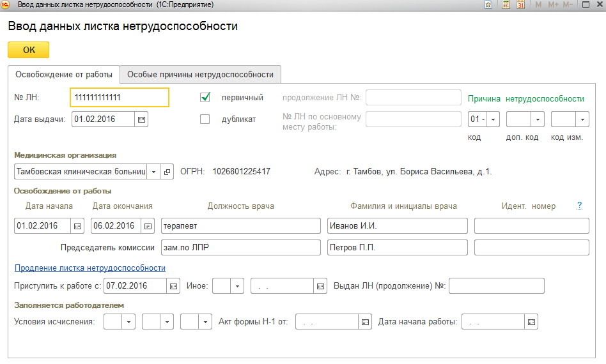Click address text г. Тамбов, ул. Бориса Васильева
Viewport: 606px width, 364px height.
coord(419,172)
